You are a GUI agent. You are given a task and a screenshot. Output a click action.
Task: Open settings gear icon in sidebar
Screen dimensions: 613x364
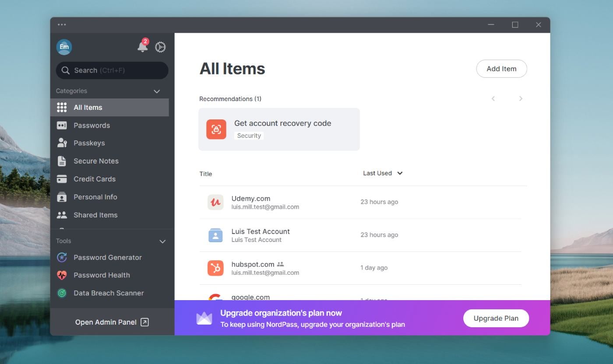click(160, 47)
